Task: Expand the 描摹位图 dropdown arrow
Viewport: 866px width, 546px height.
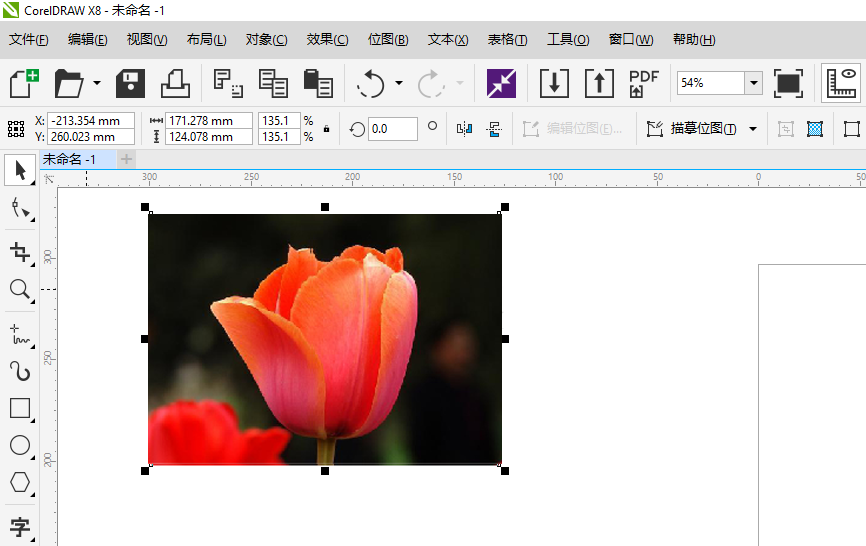Action: pyautogui.click(x=753, y=129)
